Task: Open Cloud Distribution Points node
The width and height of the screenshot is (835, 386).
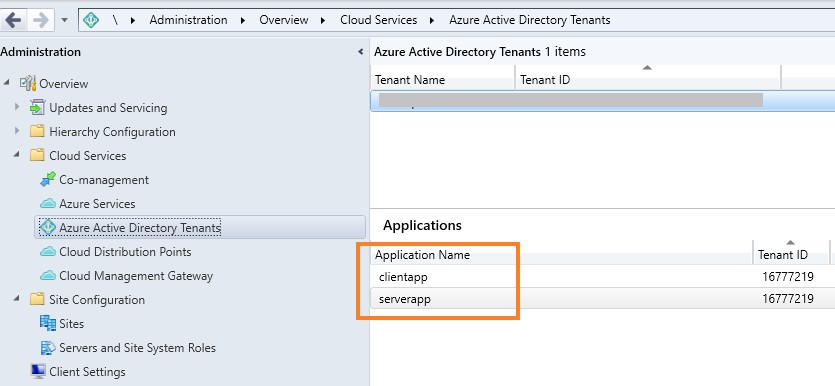Action: click(125, 252)
